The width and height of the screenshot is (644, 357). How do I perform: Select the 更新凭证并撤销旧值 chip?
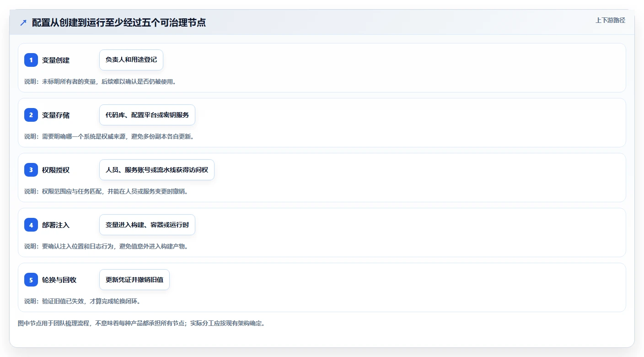tap(134, 280)
